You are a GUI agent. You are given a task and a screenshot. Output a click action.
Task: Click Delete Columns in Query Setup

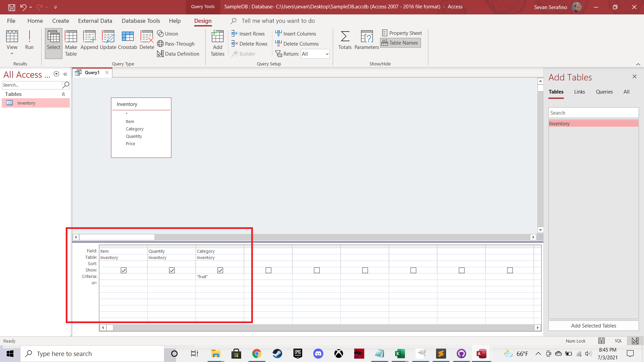point(297,44)
